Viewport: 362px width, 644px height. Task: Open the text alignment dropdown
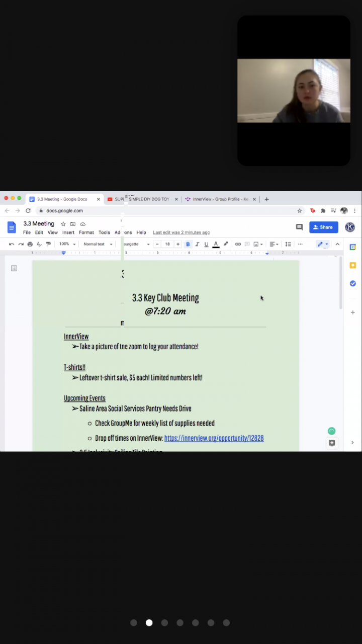click(x=274, y=244)
